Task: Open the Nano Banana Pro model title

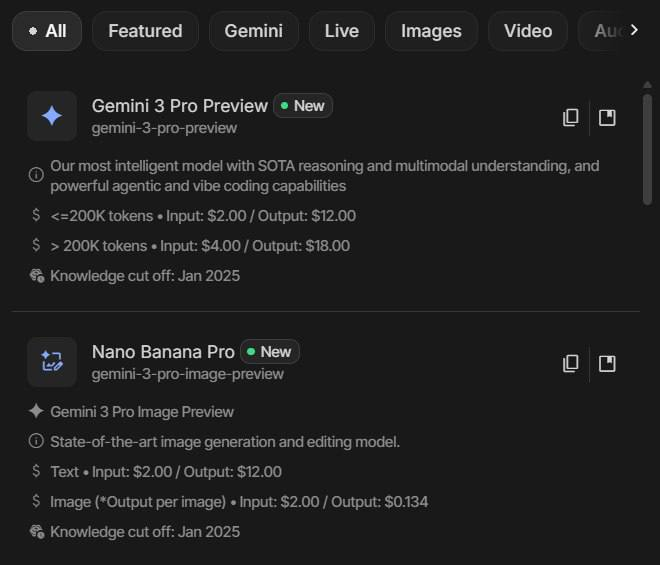Action: click(163, 352)
